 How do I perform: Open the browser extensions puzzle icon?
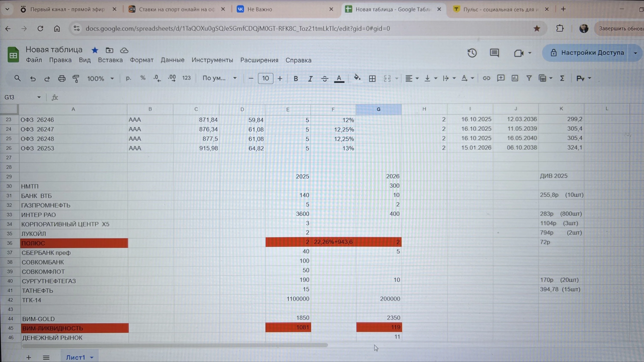click(560, 29)
